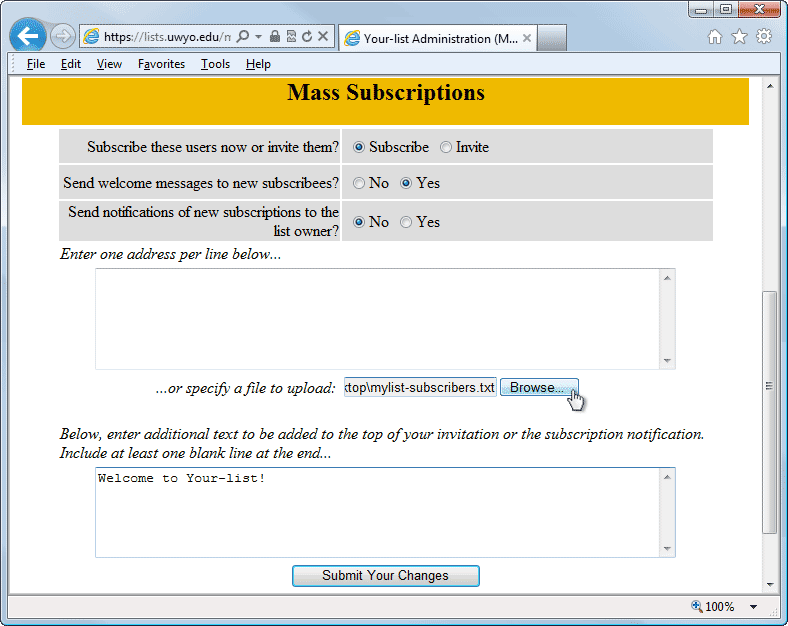The width and height of the screenshot is (788, 626).
Task: Click the 100% zoom level text
Action: click(x=720, y=607)
